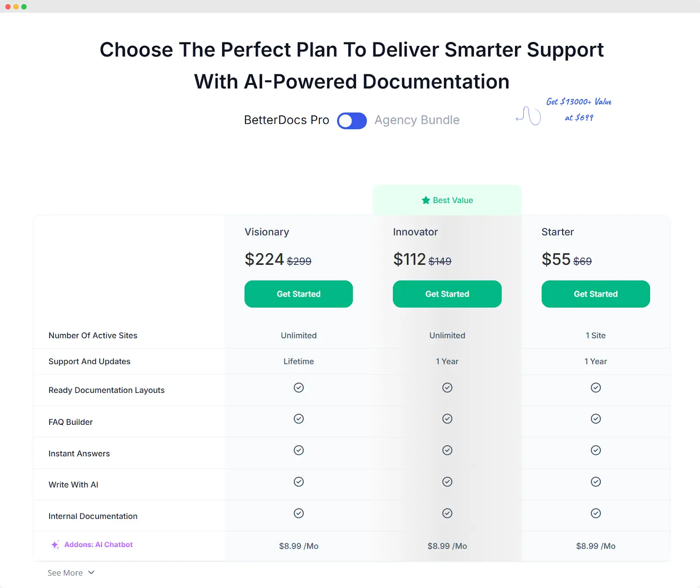
Task: Click the handwritten $13000+ value note
Action: click(579, 109)
